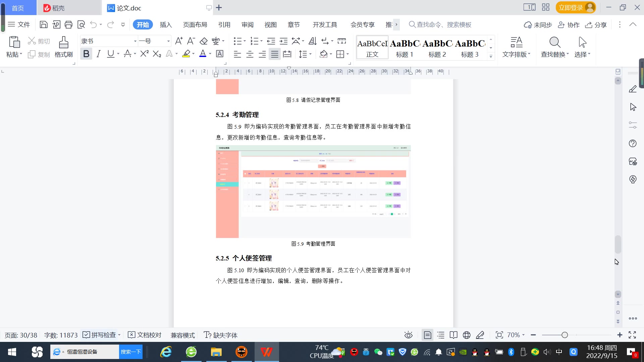Click the Print icon
The width and height of the screenshot is (644, 362).
coord(68,24)
